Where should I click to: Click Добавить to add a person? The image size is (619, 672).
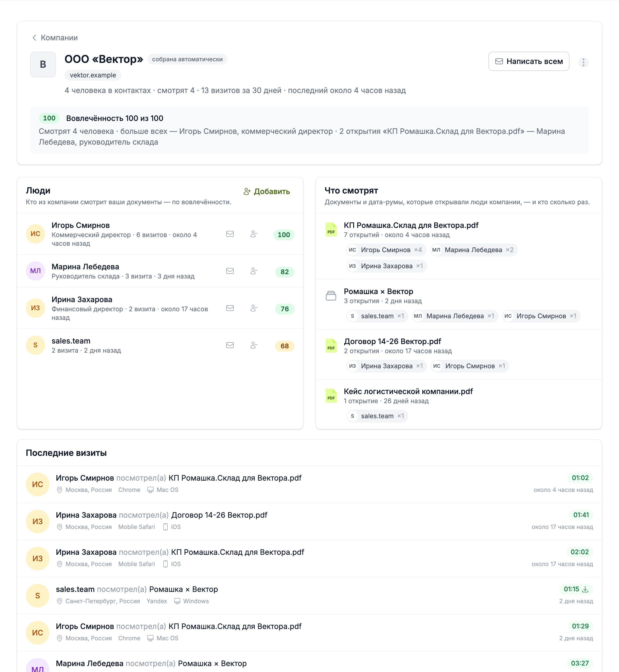pyautogui.click(x=267, y=191)
